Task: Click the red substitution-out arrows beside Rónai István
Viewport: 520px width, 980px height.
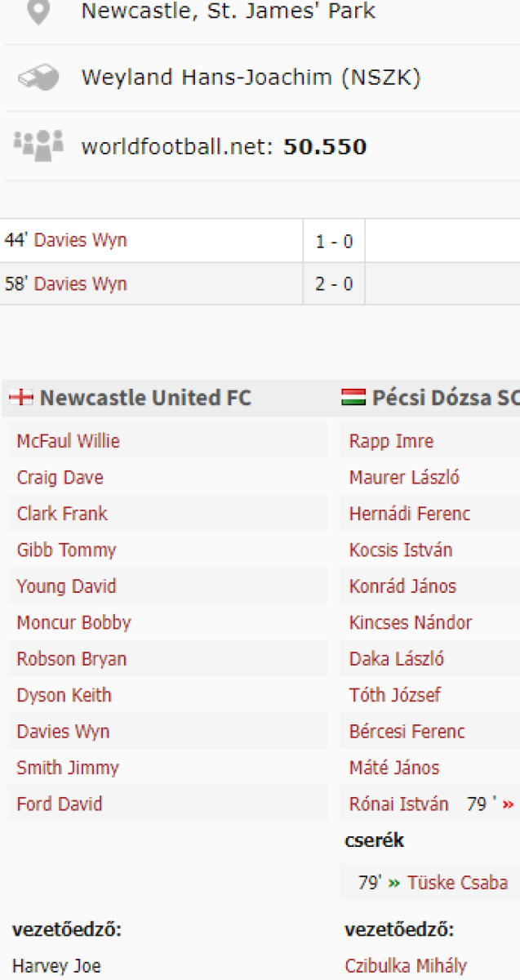Action: click(x=509, y=804)
